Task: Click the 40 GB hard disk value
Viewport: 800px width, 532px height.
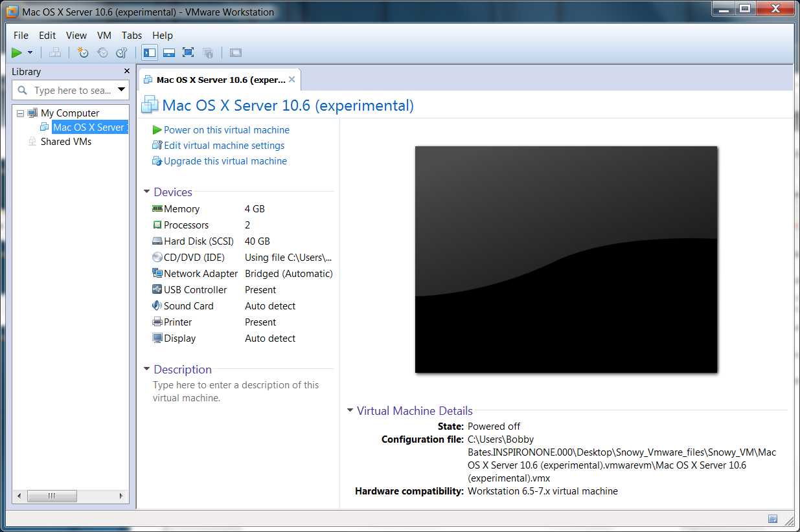Action: click(x=257, y=241)
